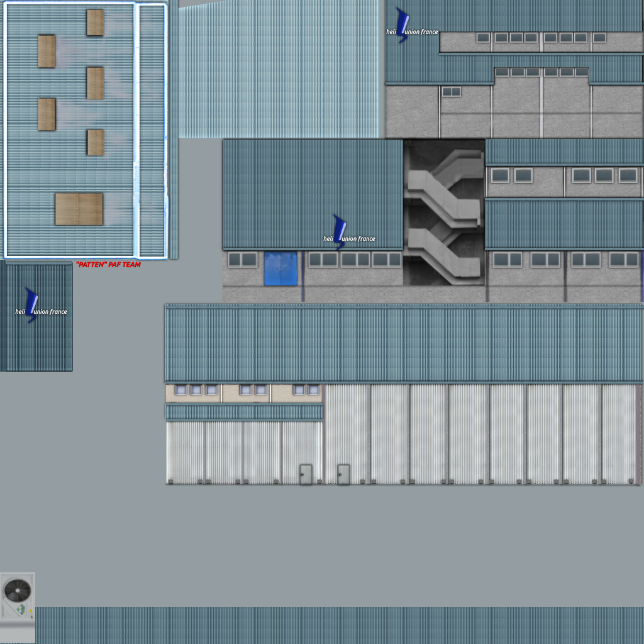This screenshot has width=644, height=644.
Task: Click the red "PATTEN" PAF TEAM text
Action: coord(108,265)
